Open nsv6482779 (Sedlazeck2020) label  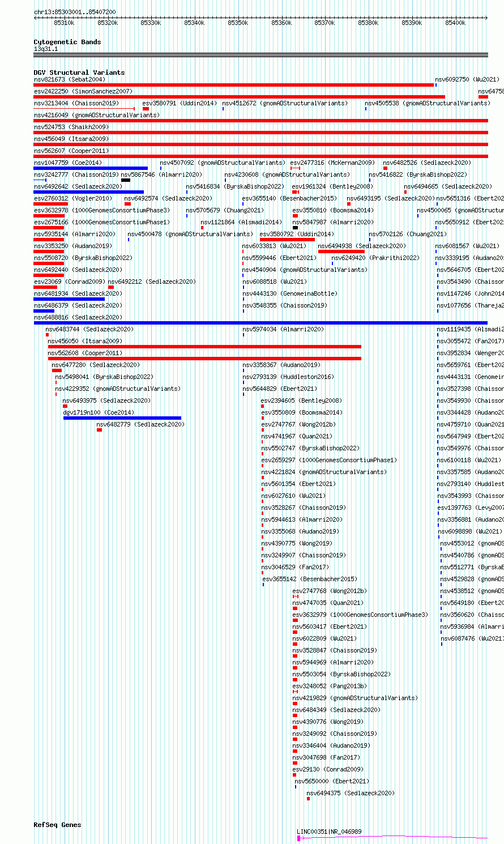pyautogui.click(x=140, y=424)
